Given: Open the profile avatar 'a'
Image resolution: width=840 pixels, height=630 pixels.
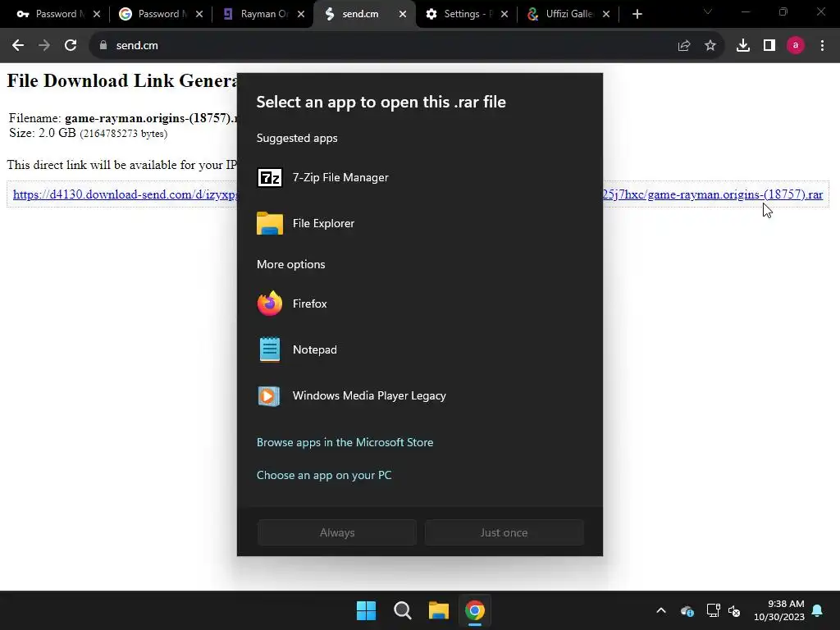Looking at the screenshot, I should click(796, 46).
